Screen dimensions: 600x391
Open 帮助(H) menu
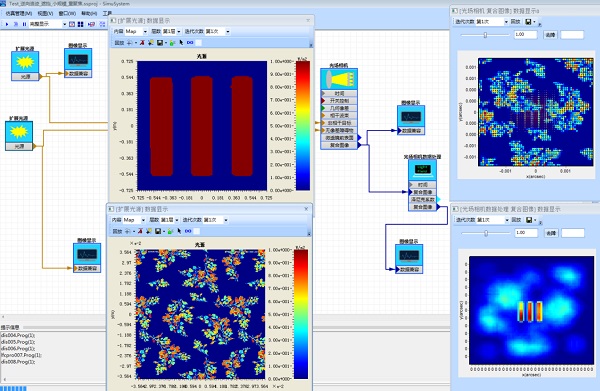(89, 13)
